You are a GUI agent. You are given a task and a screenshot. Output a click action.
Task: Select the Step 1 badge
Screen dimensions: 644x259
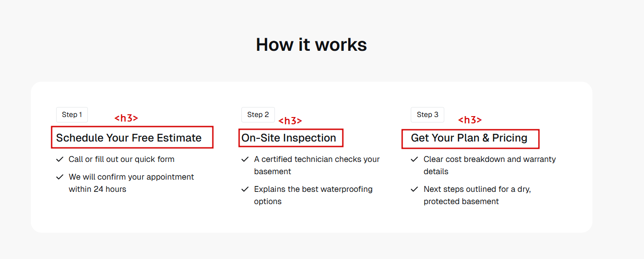click(72, 115)
